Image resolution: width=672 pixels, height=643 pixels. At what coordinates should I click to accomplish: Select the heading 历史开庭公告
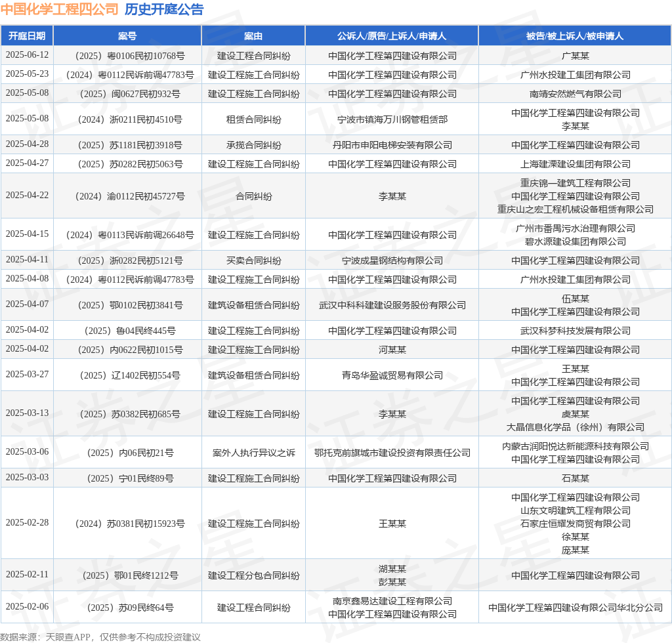(164, 9)
